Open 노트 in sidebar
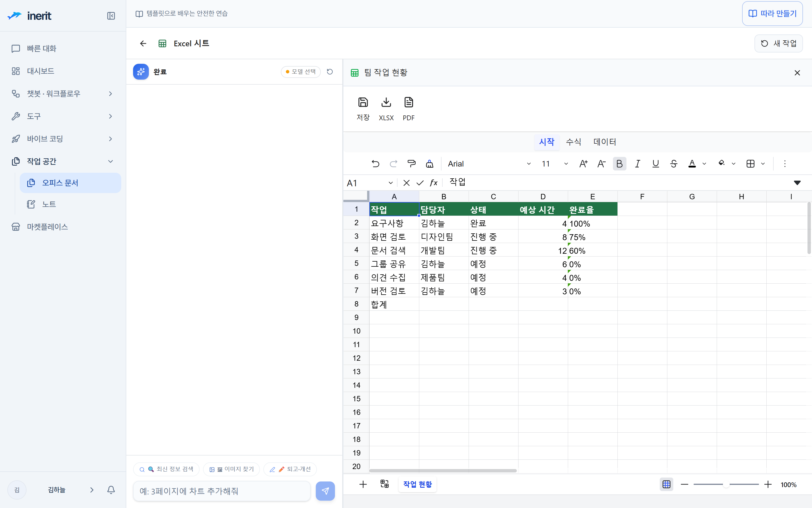 pos(70,204)
